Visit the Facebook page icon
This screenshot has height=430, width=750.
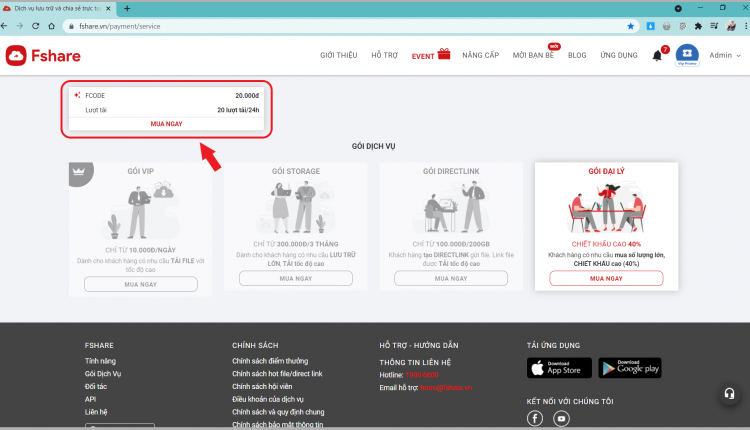pos(535,419)
